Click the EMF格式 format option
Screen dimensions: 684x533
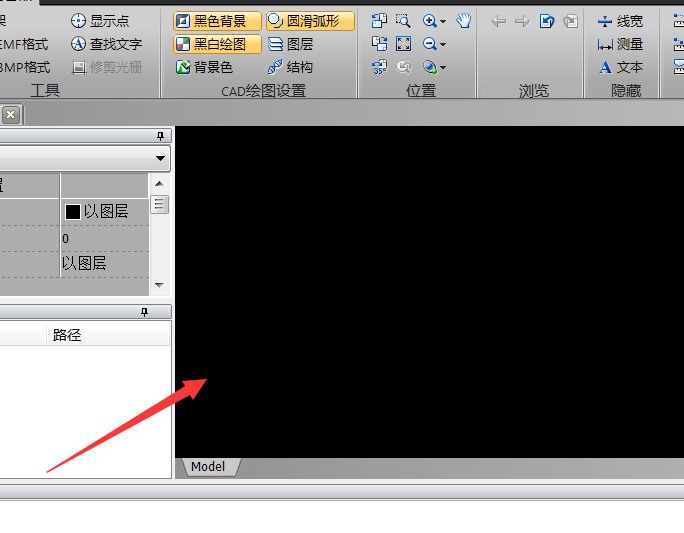pos(24,44)
